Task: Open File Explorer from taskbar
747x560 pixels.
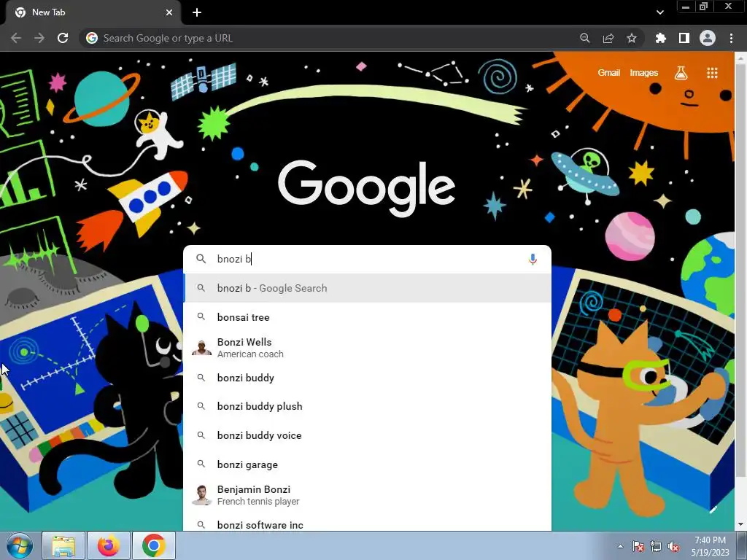Action: [x=63, y=545]
